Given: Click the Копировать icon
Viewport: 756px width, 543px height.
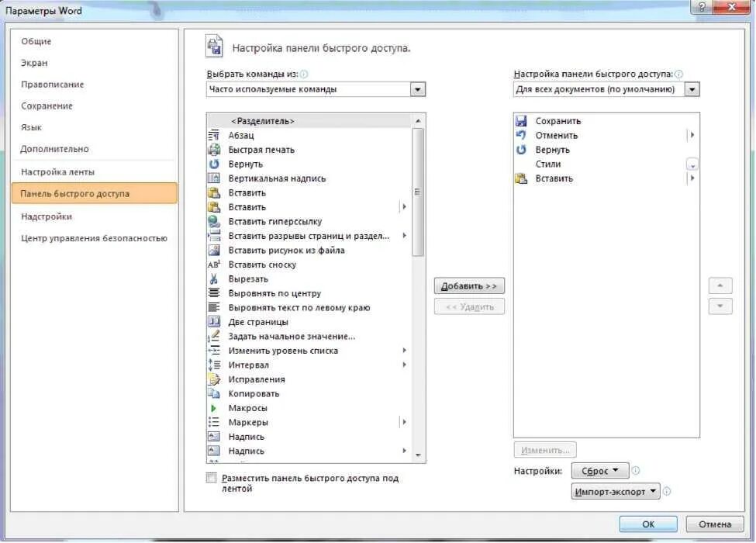Looking at the screenshot, I should click(x=213, y=393).
